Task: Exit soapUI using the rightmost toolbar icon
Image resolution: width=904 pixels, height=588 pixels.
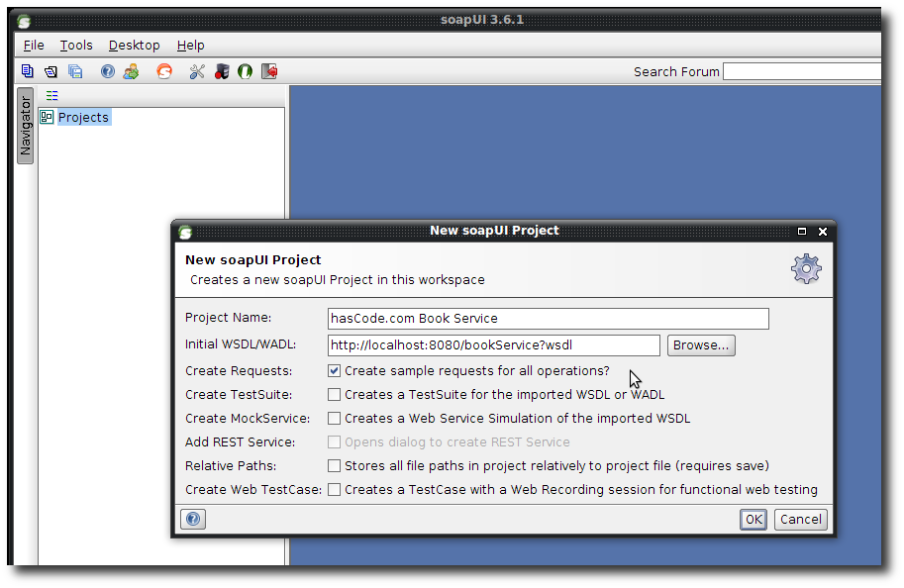Action: [x=268, y=70]
